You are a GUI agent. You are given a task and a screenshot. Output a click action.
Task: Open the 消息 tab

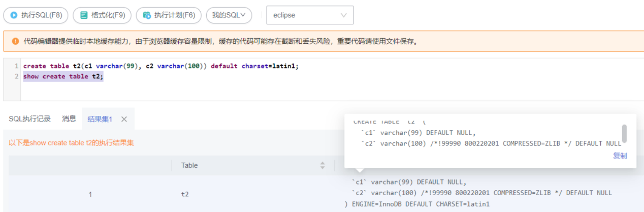click(x=69, y=119)
